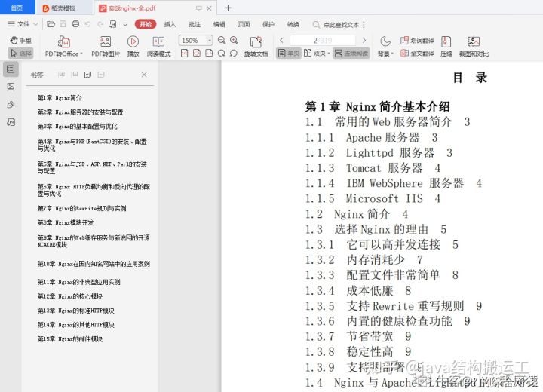Click the PDF convert icon in quick toolbar
Viewport: 543px width, 392px height.
tap(112, 24)
